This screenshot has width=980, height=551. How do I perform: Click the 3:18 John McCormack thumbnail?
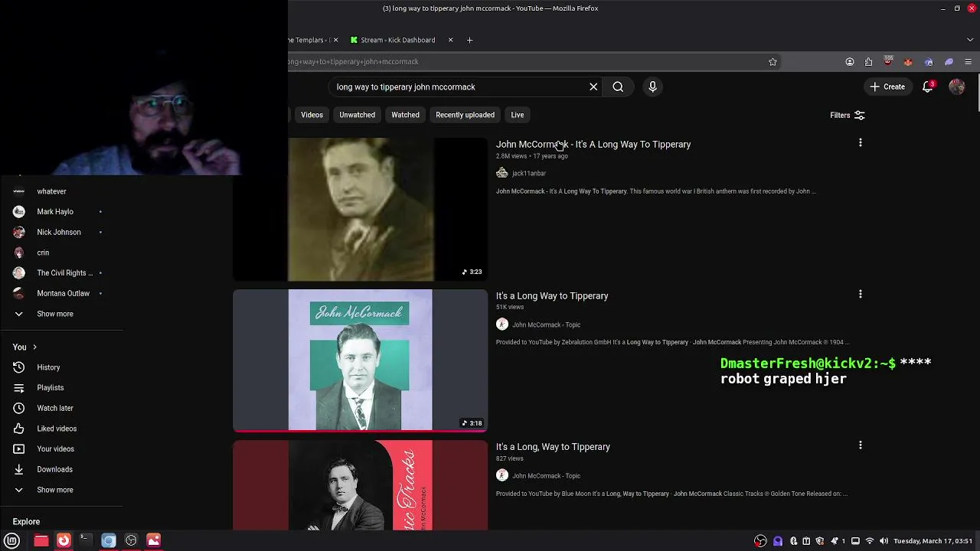pos(360,360)
